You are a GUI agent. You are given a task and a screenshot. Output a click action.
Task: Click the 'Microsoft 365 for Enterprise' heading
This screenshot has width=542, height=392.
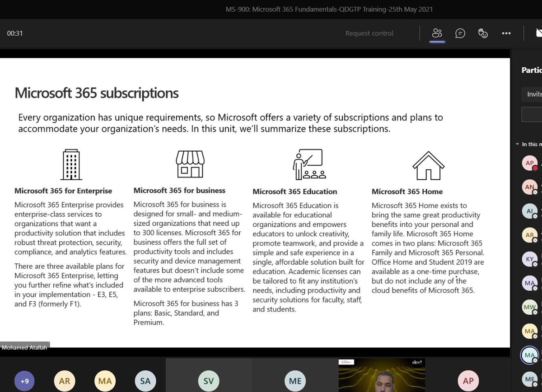[x=63, y=191]
